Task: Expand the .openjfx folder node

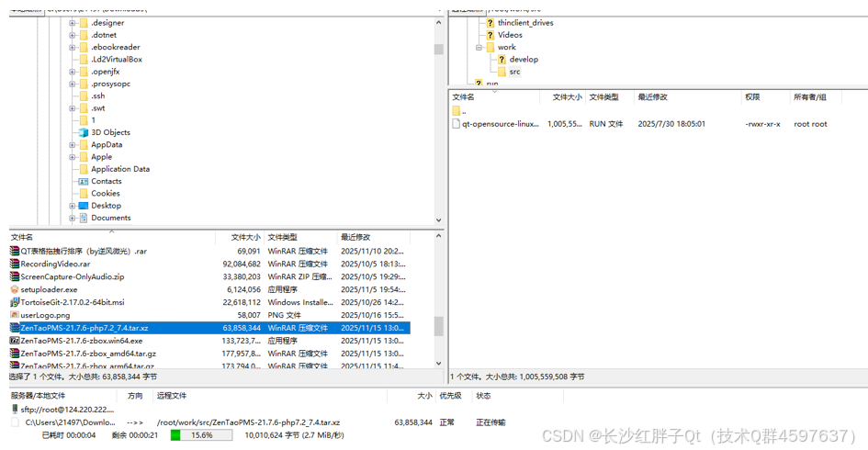Action: (x=72, y=72)
